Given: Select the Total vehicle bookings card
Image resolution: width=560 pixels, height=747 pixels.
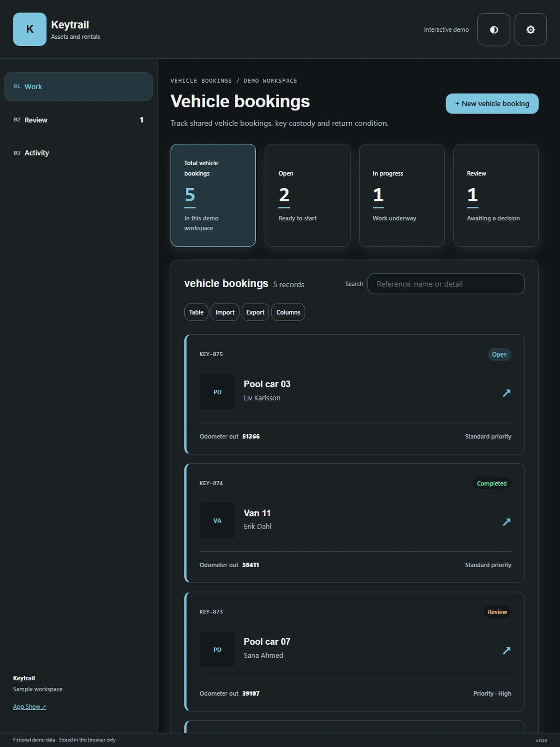Looking at the screenshot, I should pyautogui.click(x=213, y=195).
